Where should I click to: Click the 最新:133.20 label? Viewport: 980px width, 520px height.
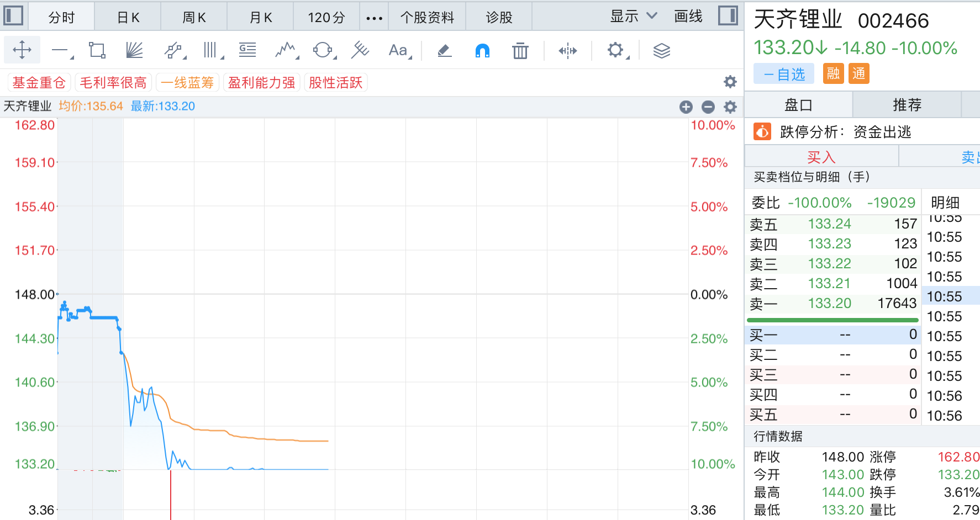[x=163, y=106]
